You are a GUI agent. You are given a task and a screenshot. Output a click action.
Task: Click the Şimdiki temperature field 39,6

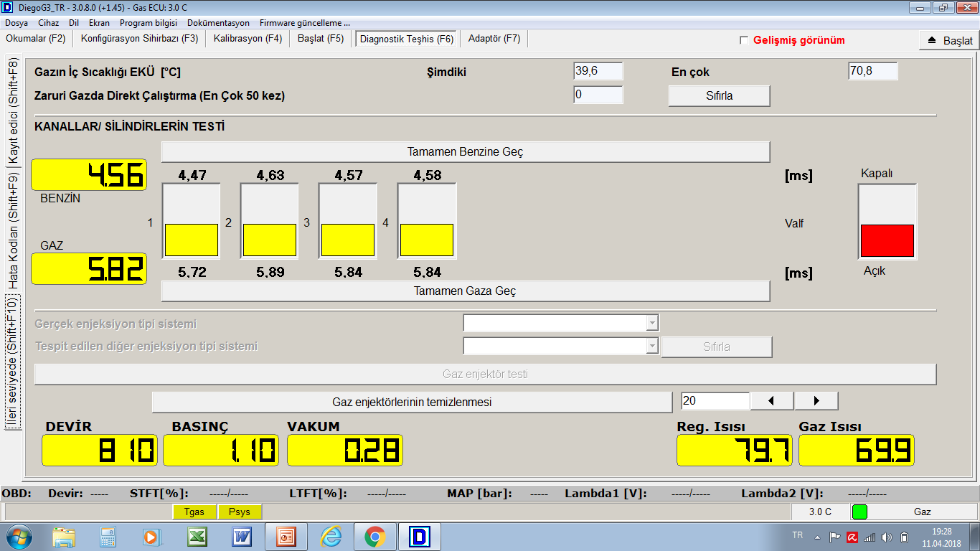[x=598, y=71]
